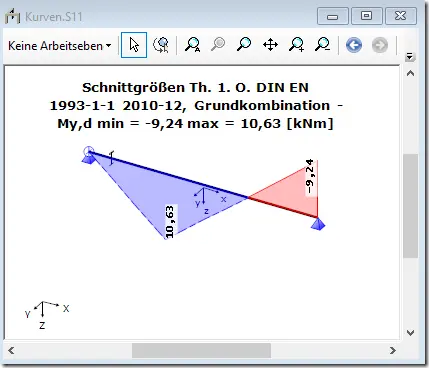
Task: Activate the rotate view tool
Action: [161, 45]
